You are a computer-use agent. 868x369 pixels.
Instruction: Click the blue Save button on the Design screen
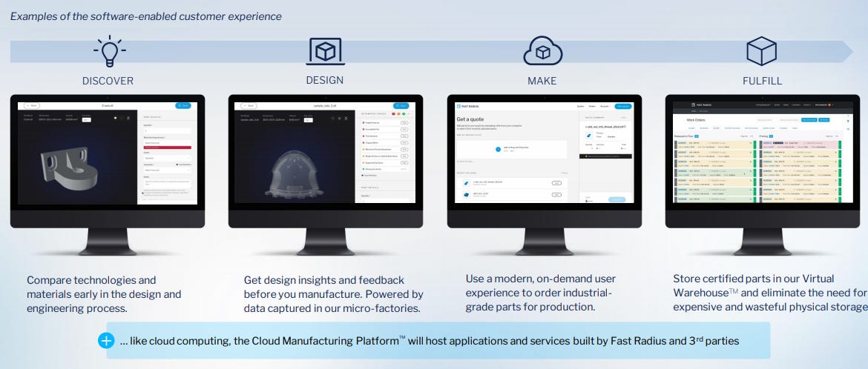click(x=401, y=106)
